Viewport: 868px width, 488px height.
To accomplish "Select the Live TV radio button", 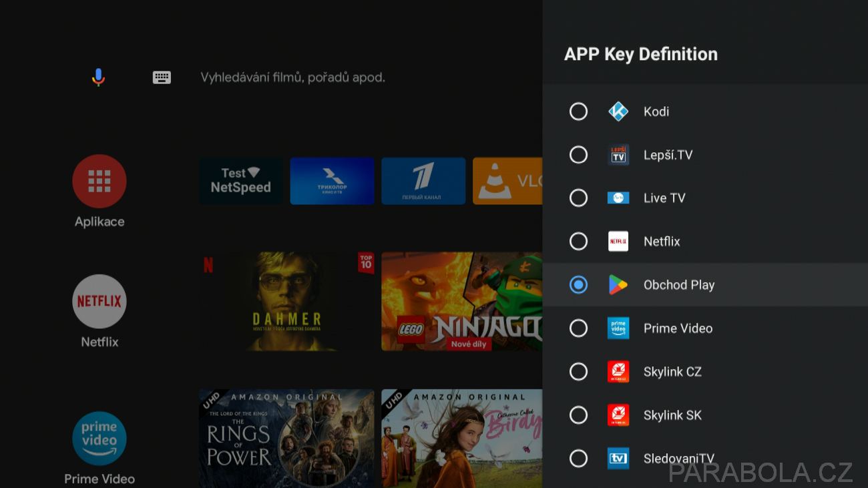I will 578,198.
